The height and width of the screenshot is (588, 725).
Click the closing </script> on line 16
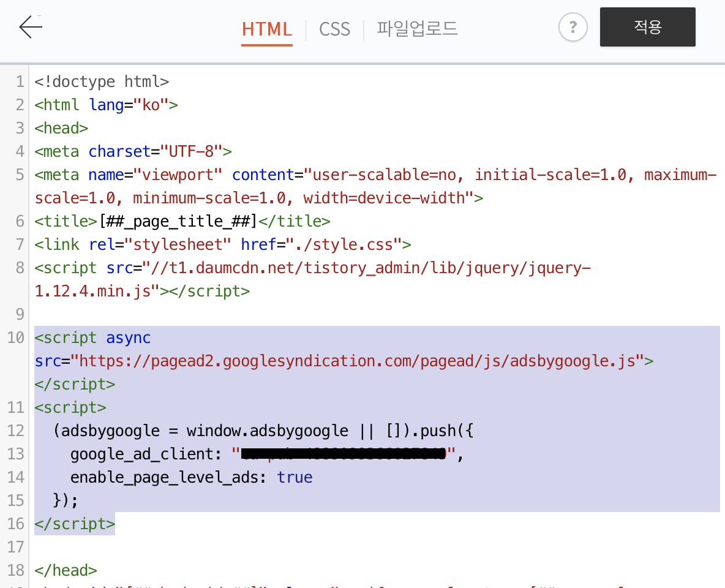[x=75, y=524]
